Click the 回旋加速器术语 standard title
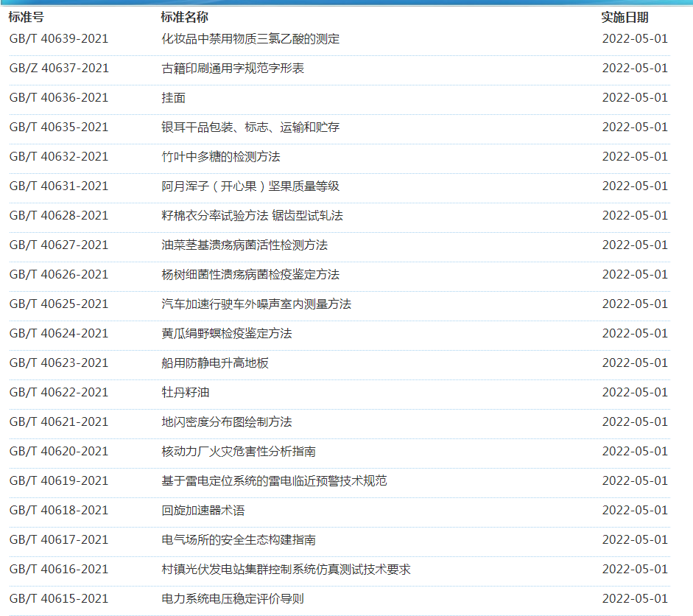693x616 pixels. (203, 511)
